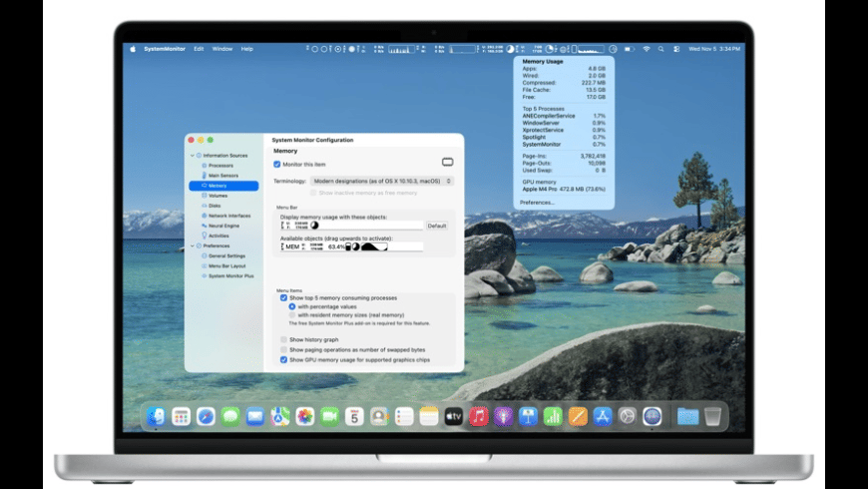868x489 pixels.
Task: Open Launchpad from the Dock
Action: (x=181, y=416)
